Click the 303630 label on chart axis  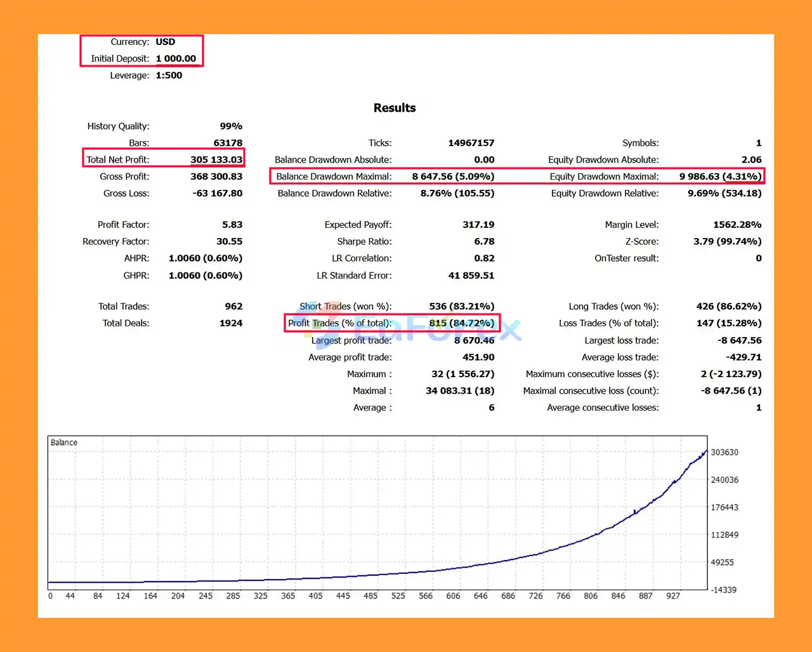[x=724, y=453]
